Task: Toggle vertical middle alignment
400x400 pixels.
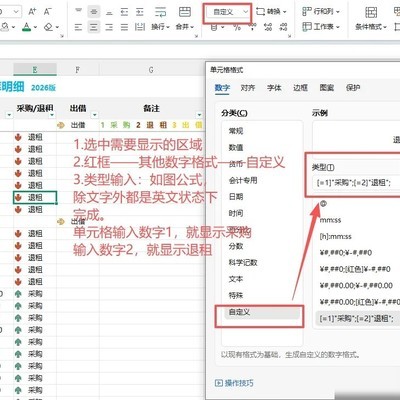Action: click(x=94, y=12)
